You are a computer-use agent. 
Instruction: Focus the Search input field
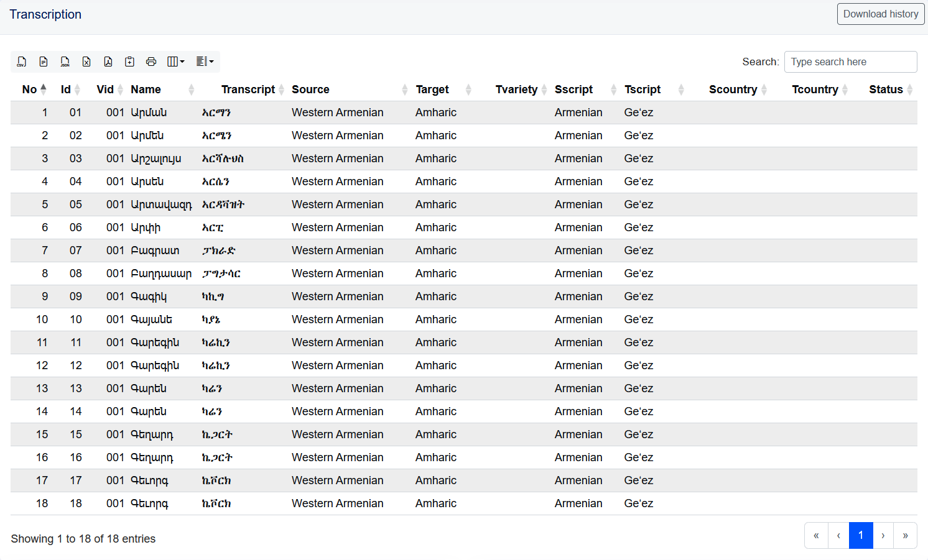pos(850,62)
